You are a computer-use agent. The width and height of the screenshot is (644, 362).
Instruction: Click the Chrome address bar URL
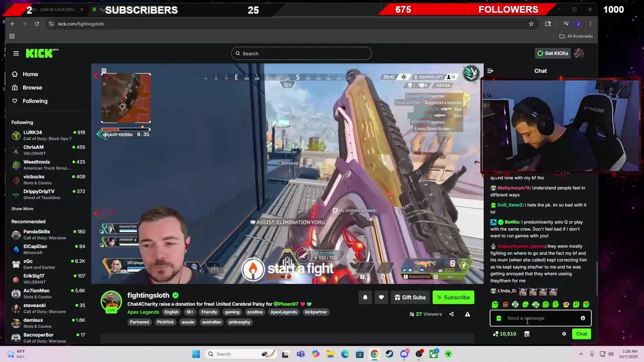point(81,24)
